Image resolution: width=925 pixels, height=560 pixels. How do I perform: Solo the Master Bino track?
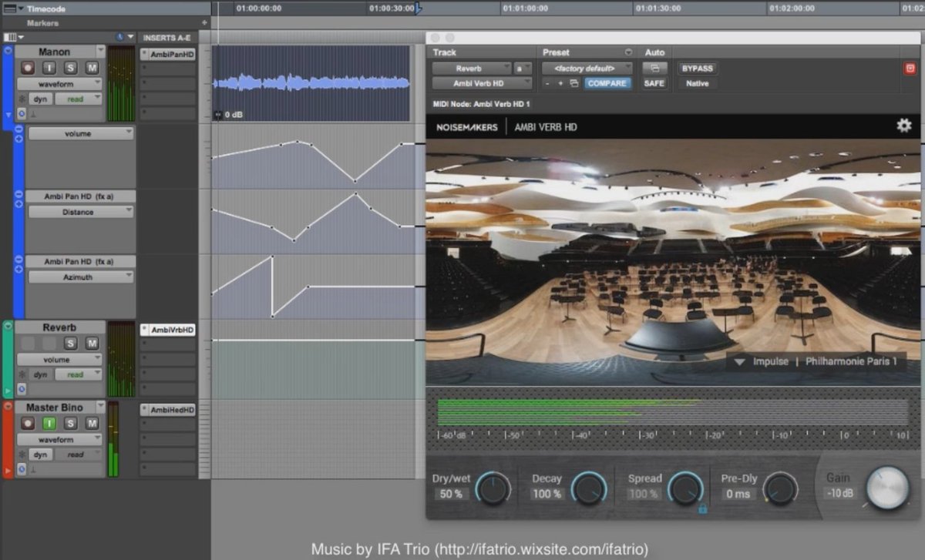(70, 423)
